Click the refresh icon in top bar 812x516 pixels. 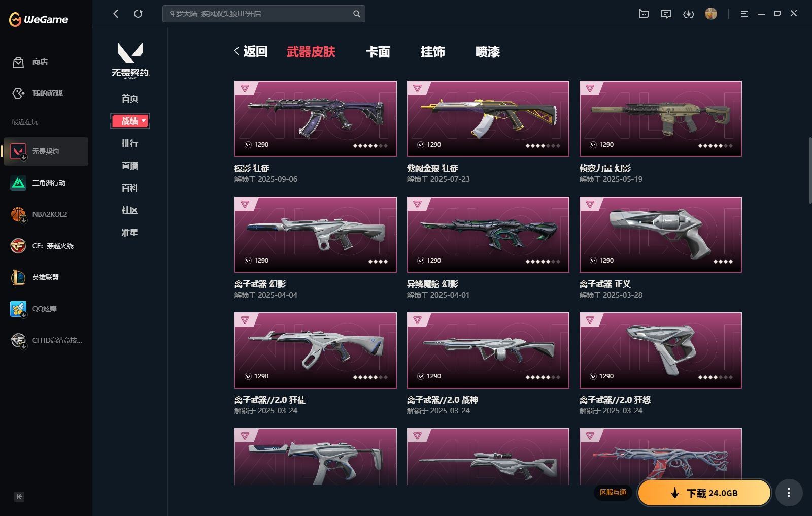click(138, 14)
